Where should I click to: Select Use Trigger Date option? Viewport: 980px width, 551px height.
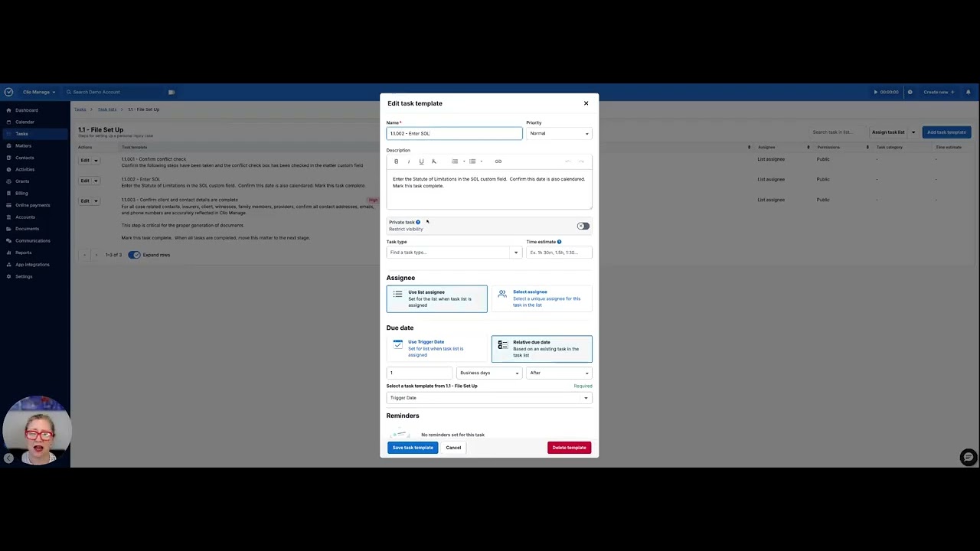coord(436,349)
